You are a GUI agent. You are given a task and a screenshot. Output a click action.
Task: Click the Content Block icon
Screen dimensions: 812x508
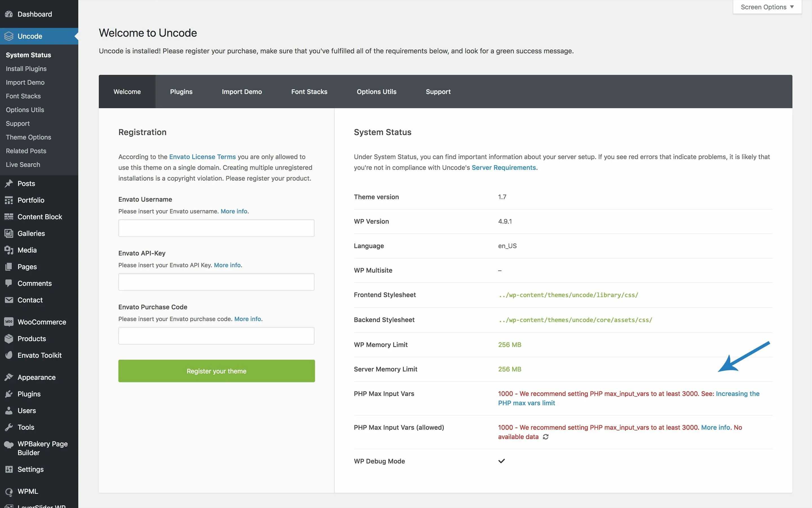(9, 217)
